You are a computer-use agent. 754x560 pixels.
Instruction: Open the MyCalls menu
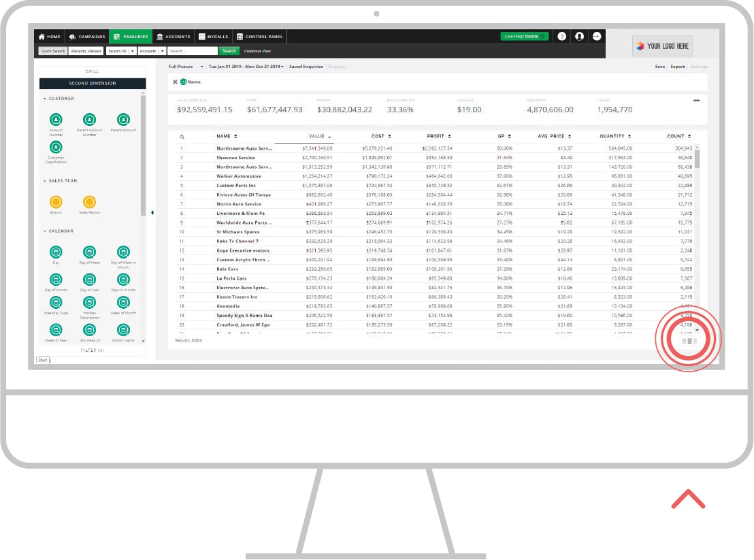[214, 37]
